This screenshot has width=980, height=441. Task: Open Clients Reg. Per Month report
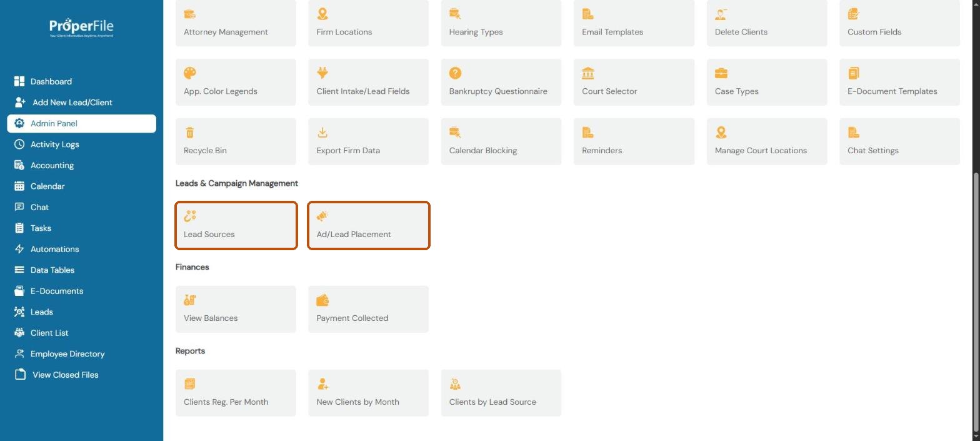(236, 393)
